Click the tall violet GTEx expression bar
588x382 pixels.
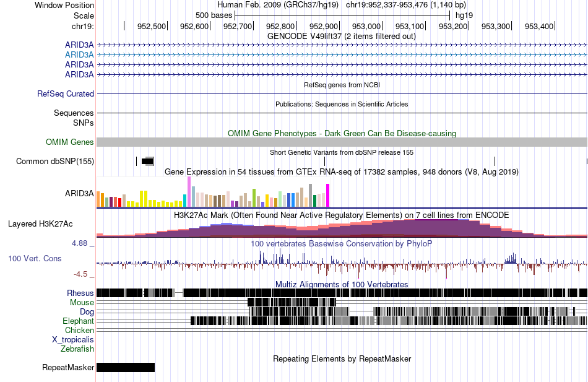click(189, 192)
